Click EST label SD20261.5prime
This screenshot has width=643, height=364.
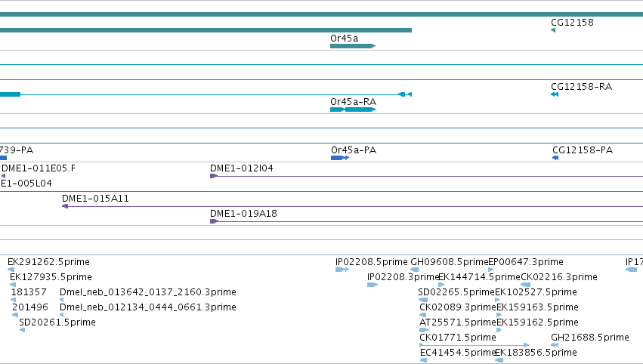pyautogui.click(x=57, y=322)
